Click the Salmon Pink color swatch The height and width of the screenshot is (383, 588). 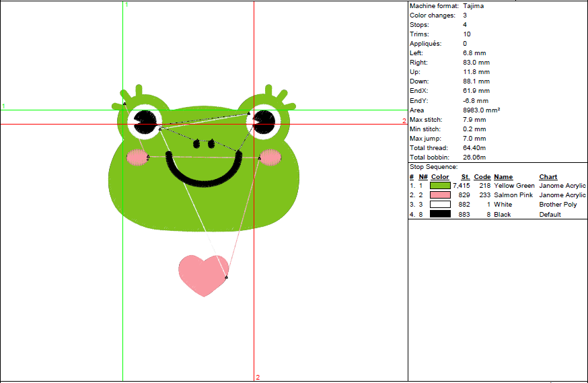(440, 195)
